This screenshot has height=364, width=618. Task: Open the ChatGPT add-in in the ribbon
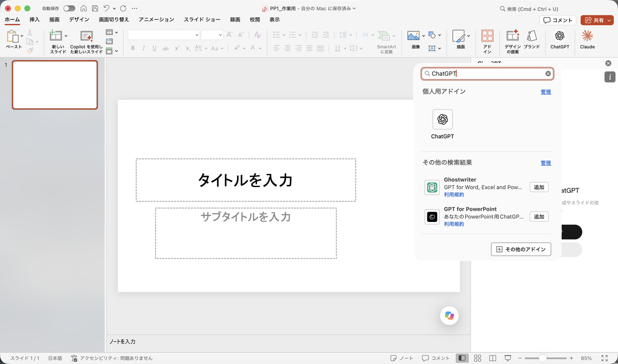pos(560,39)
